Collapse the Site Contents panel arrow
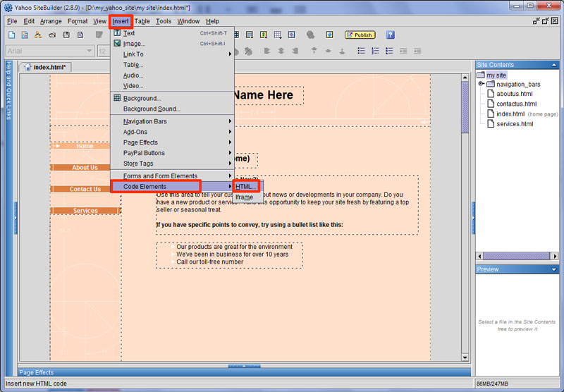 pos(554,65)
